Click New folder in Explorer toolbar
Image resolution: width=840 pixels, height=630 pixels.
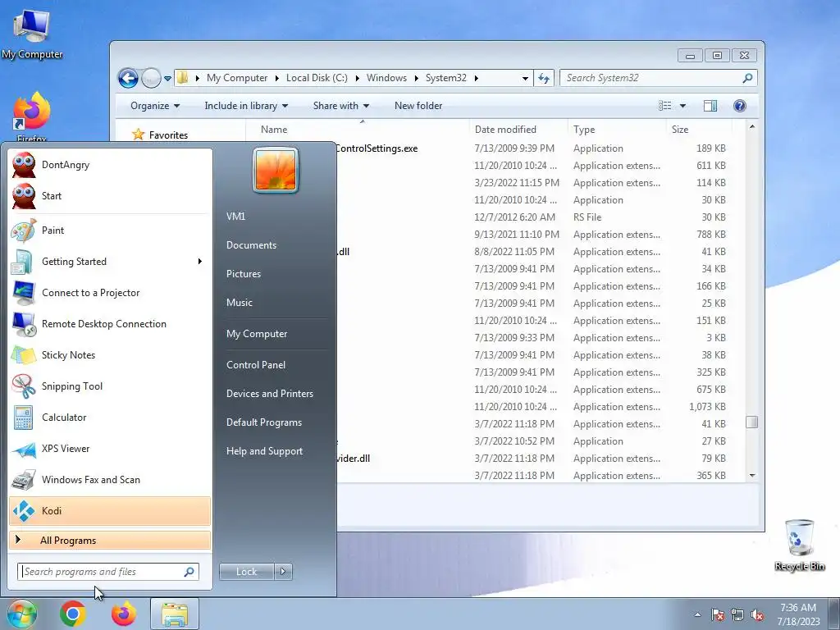coord(418,106)
